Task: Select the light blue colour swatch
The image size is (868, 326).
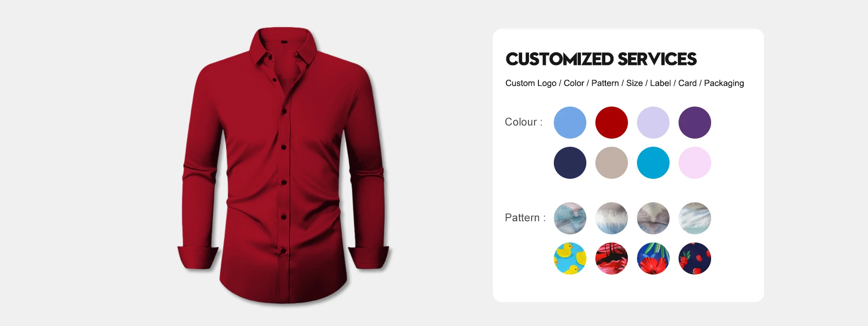Action: [570, 122]
